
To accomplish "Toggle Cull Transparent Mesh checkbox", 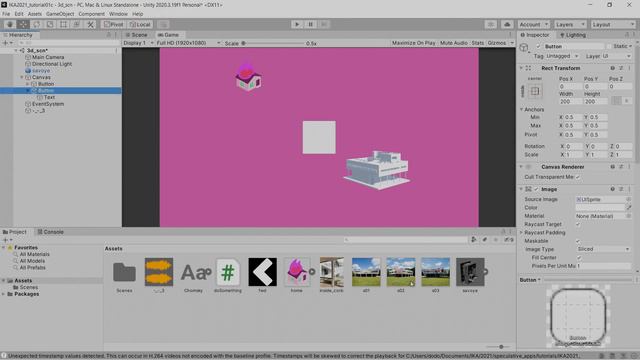I will click(x=578, y=177).
